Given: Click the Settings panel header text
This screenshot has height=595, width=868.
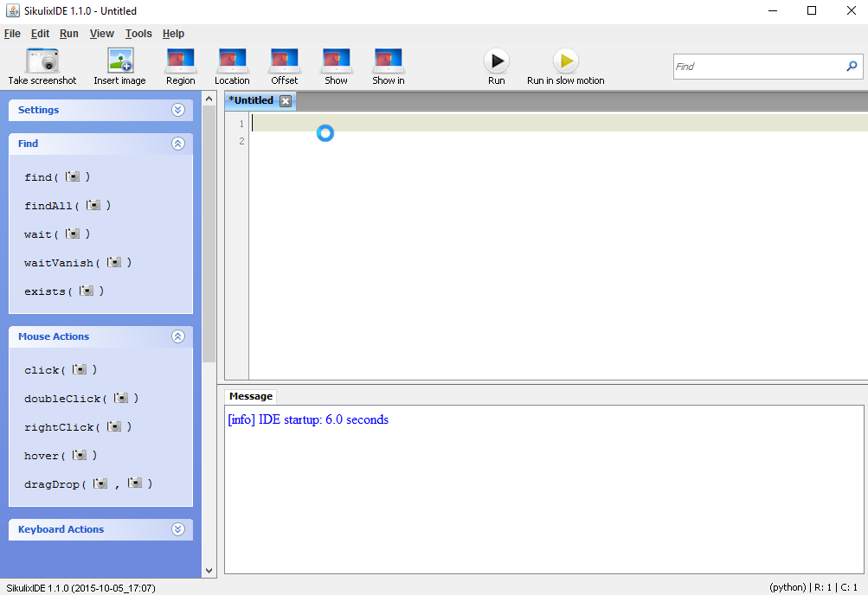Looking at the screenshot, I should click(38, 110).
